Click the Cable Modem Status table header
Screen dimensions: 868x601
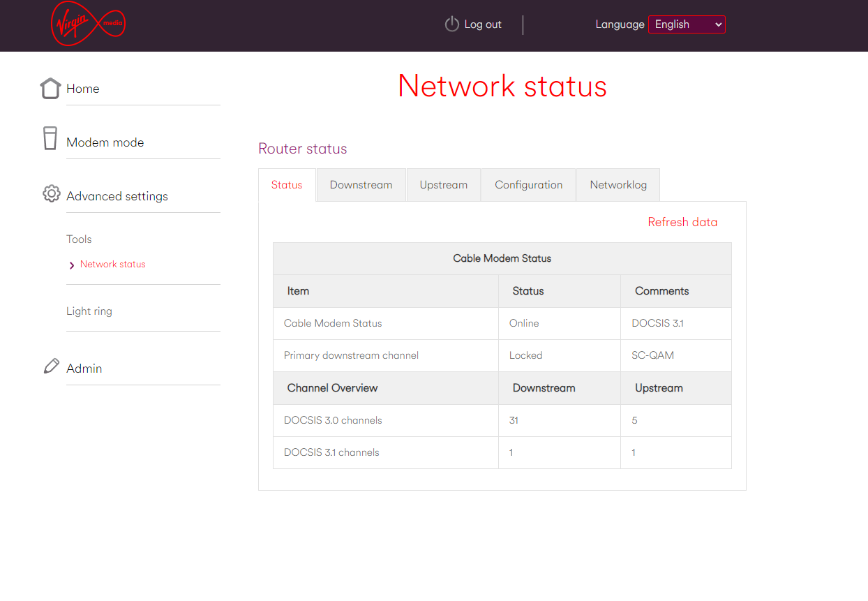[502, 258]
